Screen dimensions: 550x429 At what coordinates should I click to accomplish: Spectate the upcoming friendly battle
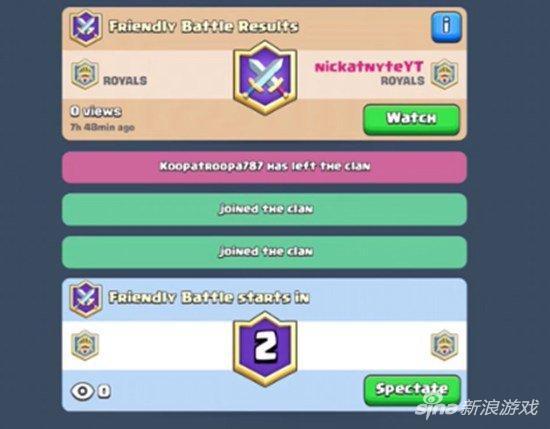412,390
